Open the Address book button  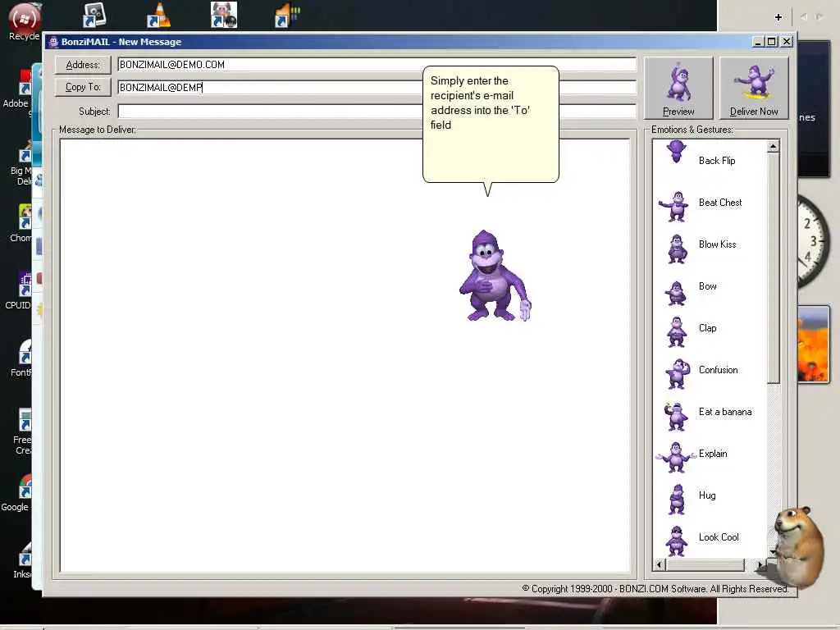click(x=83, y=65)
